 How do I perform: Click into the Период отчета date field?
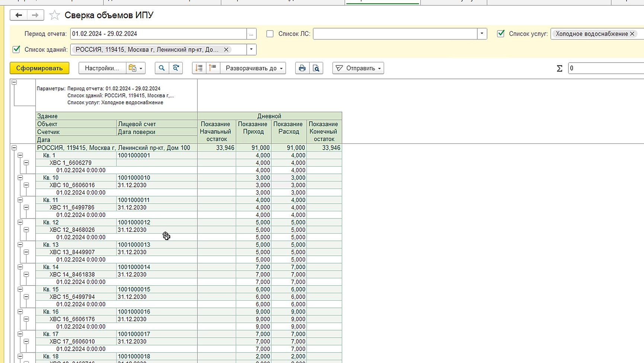pyautogui.click(x=158, y=34)
